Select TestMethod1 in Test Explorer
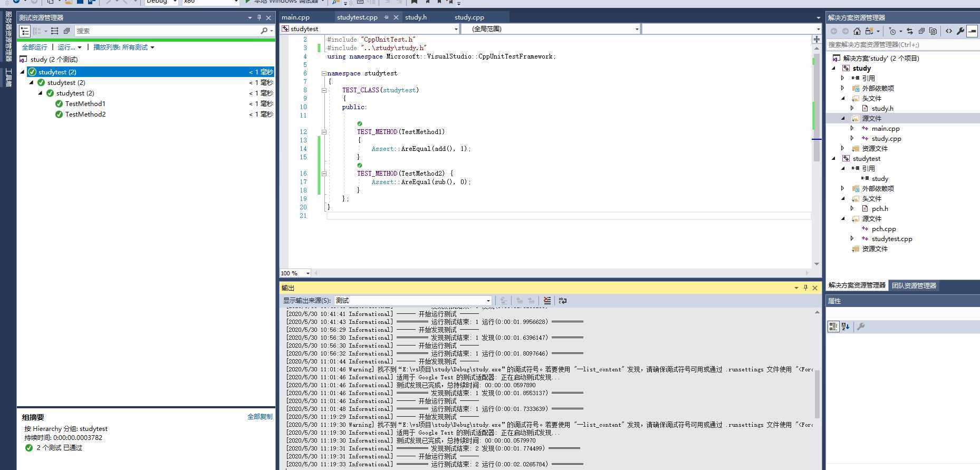Viewport: 980px width, 470px height. tap(85, 104)
